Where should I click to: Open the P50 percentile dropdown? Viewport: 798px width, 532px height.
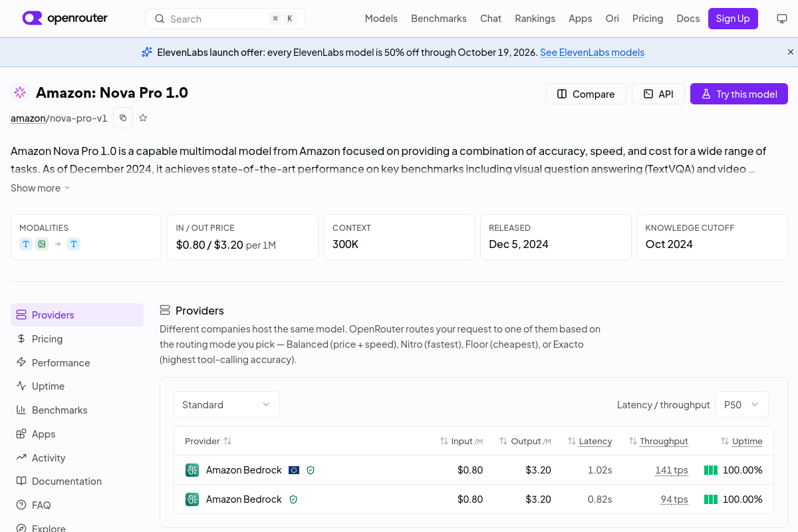742,404
